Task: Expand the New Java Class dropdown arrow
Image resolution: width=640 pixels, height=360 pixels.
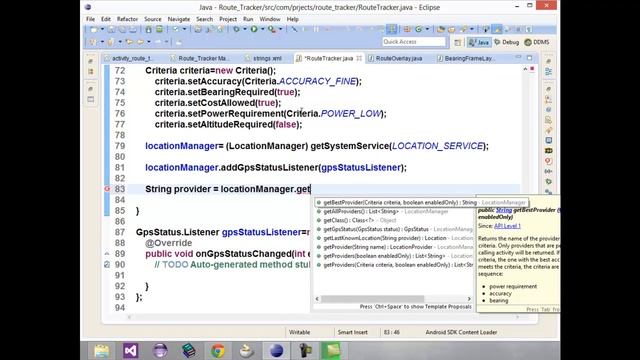Action: pos(427,29)
